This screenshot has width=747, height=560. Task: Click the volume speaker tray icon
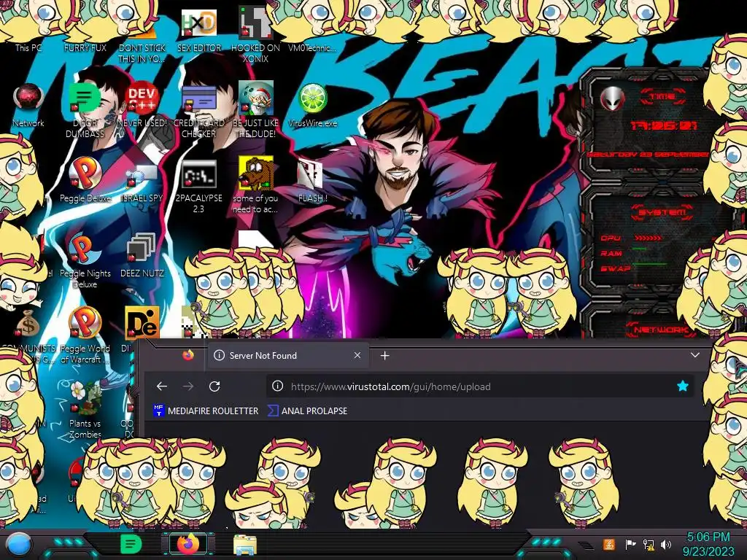pos(666,544)
